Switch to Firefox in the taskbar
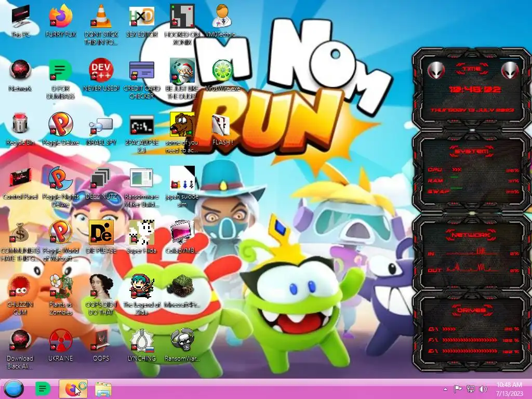The image size is (532, 399). click(73, 389)
